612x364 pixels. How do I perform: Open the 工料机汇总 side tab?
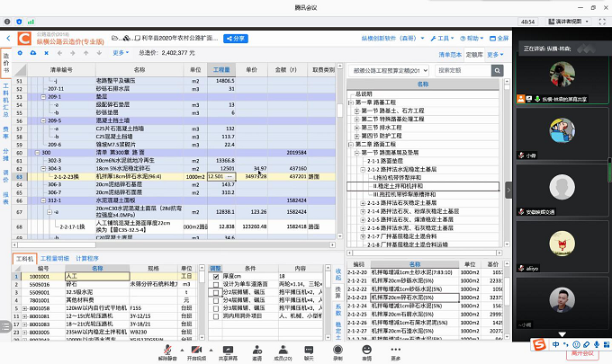(x=5, y=100)
